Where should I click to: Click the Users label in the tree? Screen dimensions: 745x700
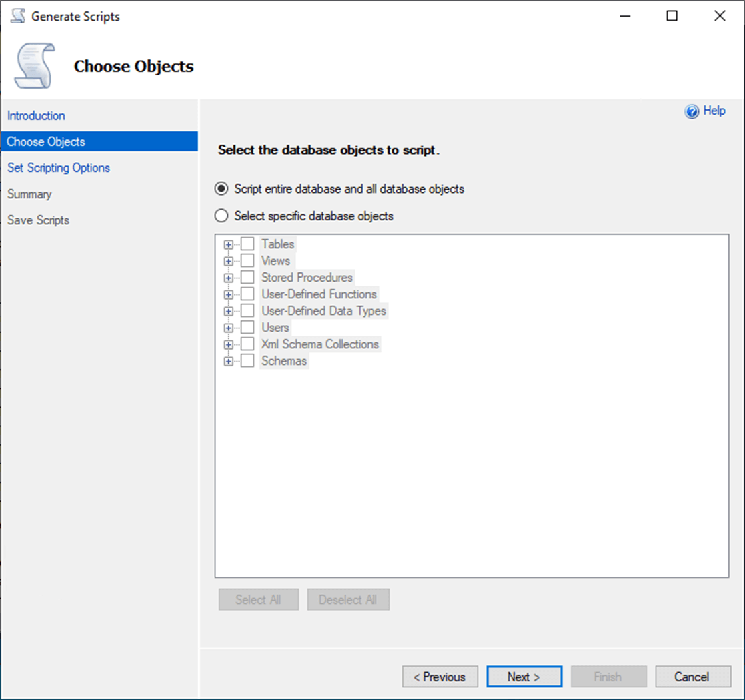click(x=275, y=327)
